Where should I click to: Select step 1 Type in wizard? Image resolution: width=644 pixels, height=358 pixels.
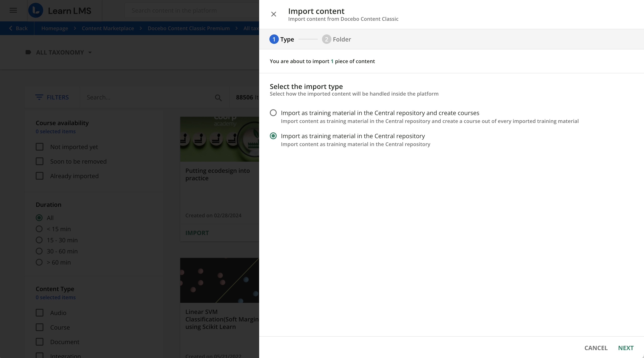(282, 39)
